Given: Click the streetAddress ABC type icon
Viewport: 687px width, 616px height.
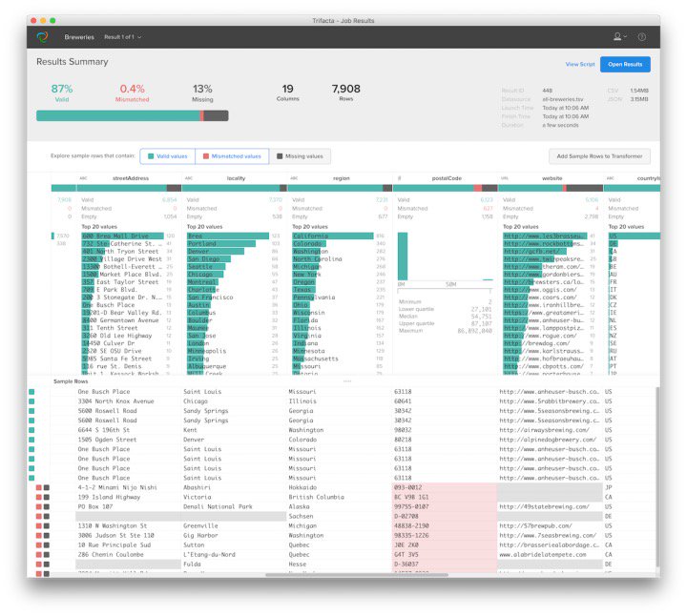Looking at the screenshot, I should [83, 178].
